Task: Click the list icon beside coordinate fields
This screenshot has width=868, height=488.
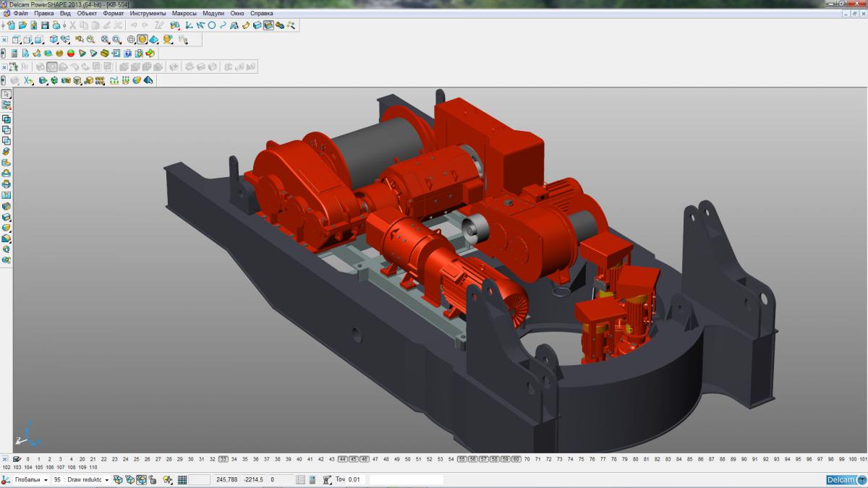Action: [300, 479]
